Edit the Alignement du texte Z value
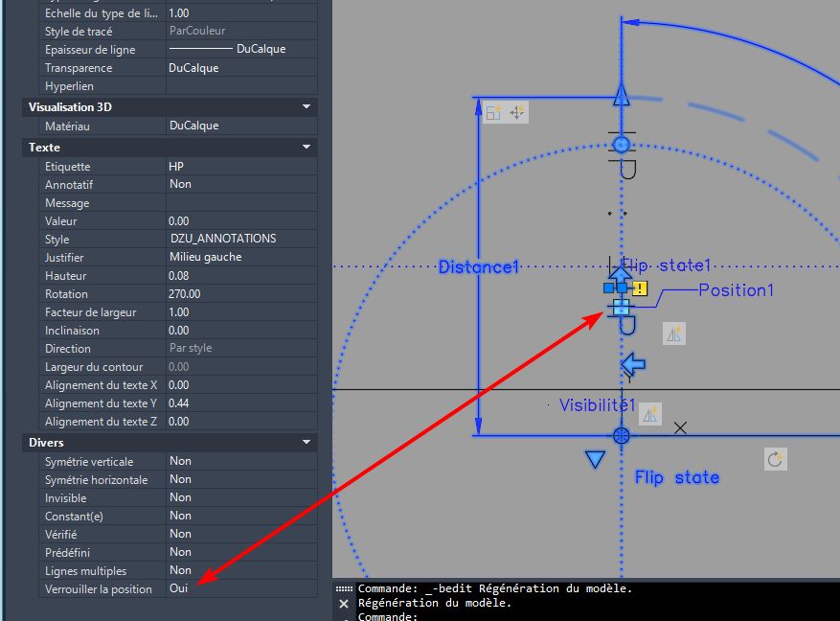840x621 pixels. tap(241, 422)
